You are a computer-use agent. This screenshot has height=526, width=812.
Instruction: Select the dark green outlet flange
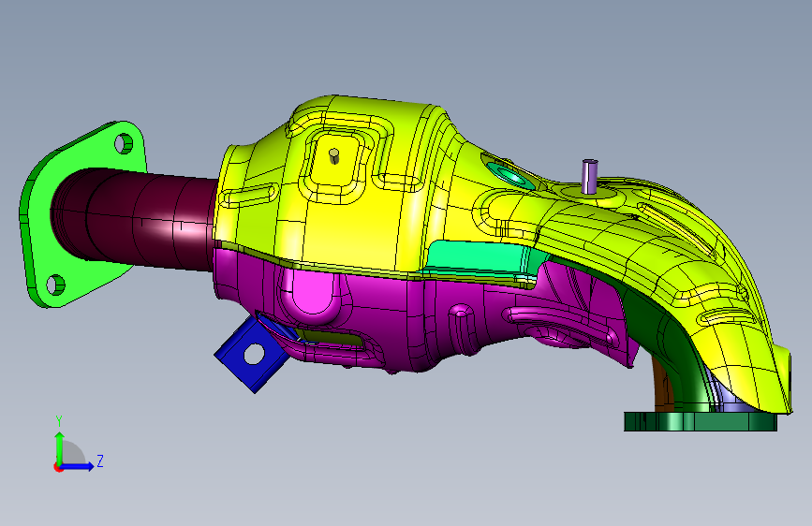(701, 421)
